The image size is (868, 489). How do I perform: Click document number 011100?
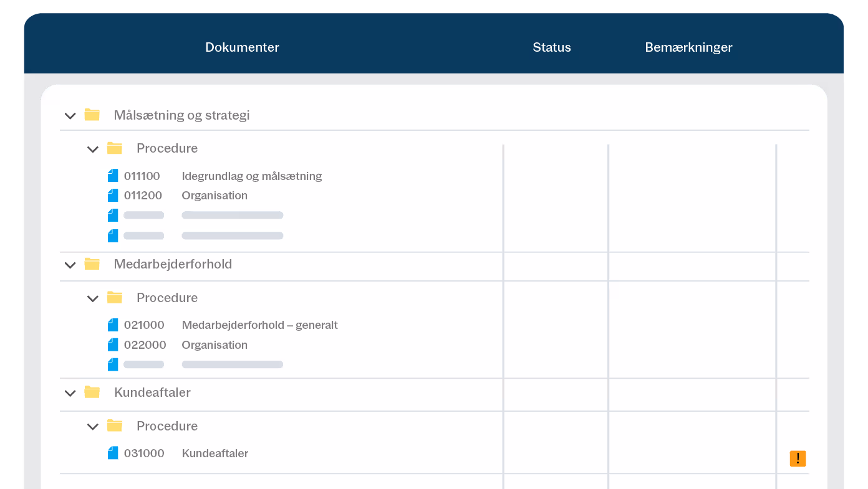coord(142,176)
